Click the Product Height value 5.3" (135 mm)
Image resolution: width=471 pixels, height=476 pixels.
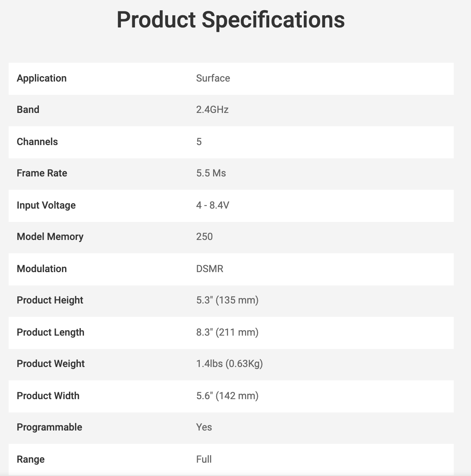pos(227,300)
